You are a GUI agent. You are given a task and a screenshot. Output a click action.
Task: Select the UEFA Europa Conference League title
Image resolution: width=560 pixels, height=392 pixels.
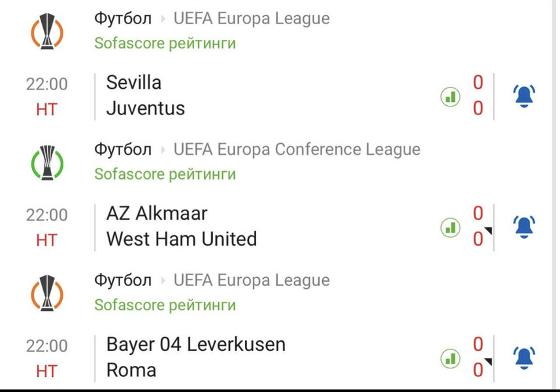(x=297, y=150)
